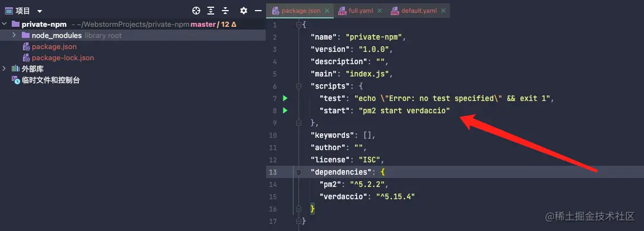
Task: Click the "^5.15.4" verdaccio version
Action: point(396,196)
